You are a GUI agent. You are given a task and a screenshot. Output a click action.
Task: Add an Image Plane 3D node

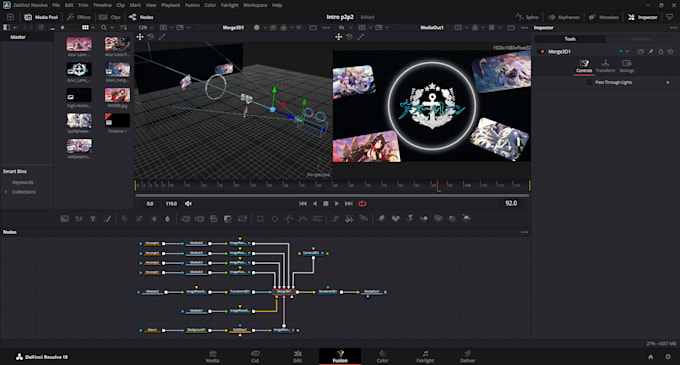pyautogui.click(x=381, y=219)
